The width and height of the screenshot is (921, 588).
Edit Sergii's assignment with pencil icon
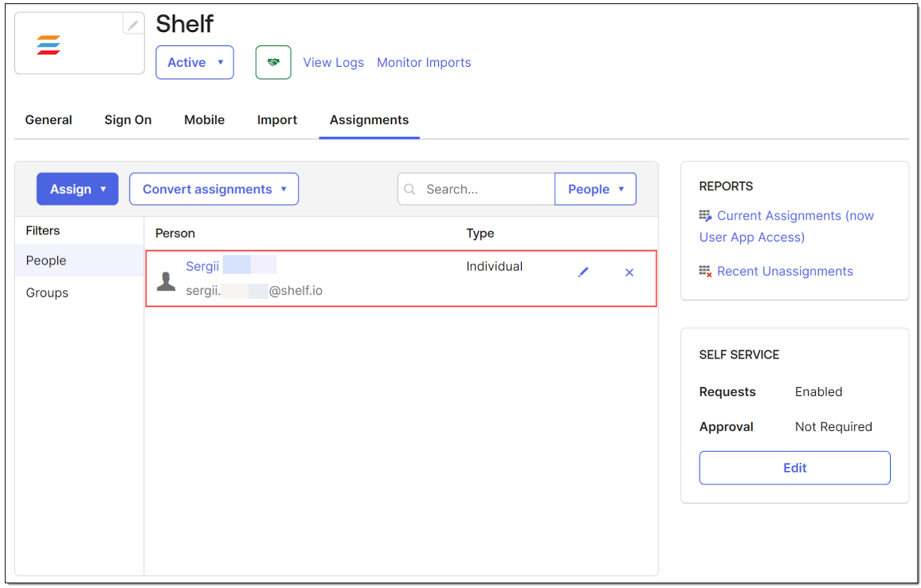pyautogui.click(x=582, y=272)
